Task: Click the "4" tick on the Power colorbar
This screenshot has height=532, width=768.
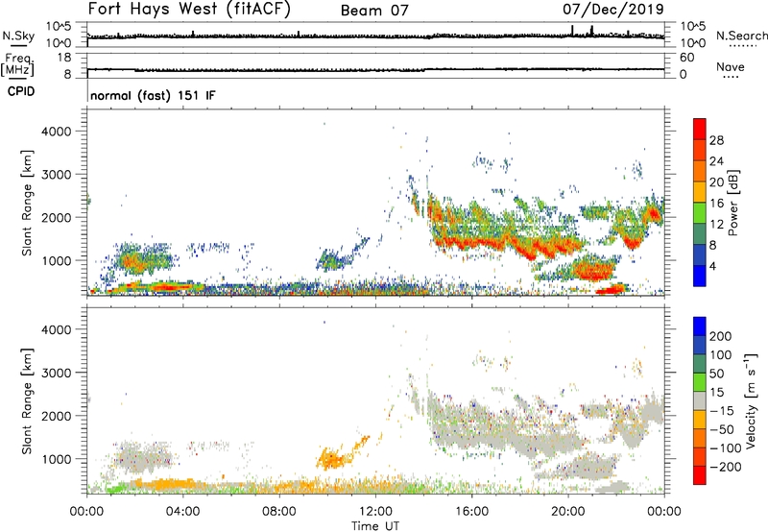Action: pyautogui.click(x=712, y=267)
